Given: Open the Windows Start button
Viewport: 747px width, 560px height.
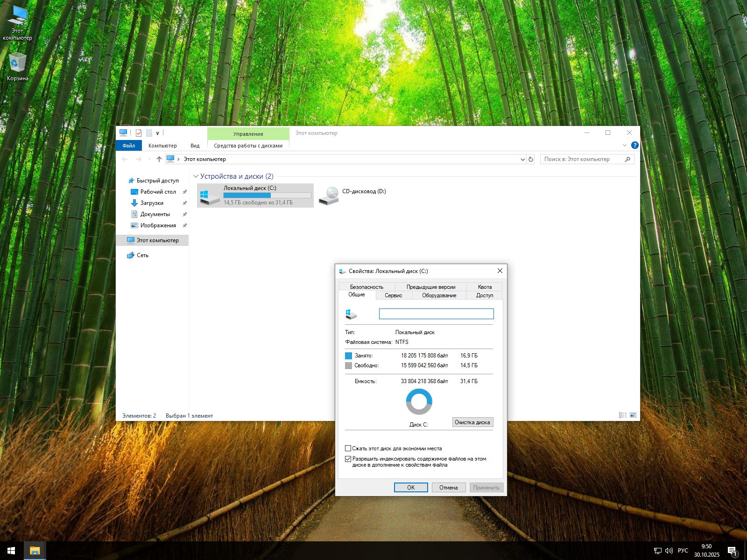Looking at the screenshot, I should click(x=11, y=551).
